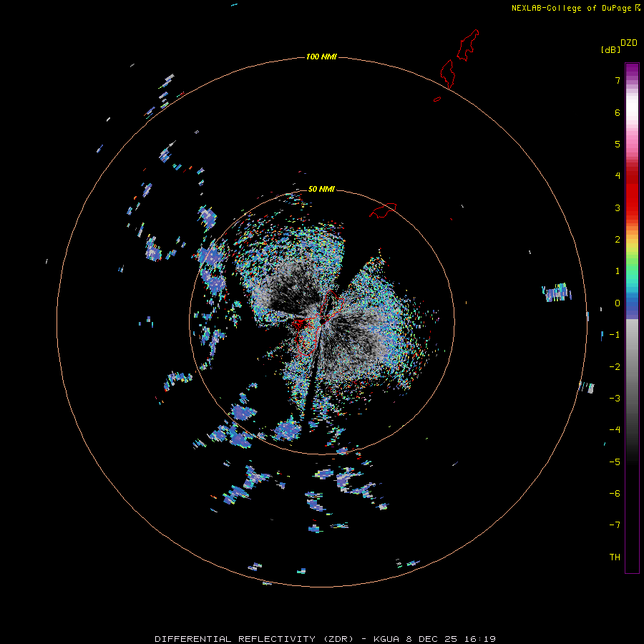Click the 2 value on color scale
Image resolution: width=644 pixels, height=644 pixels.
click(618, 240)
